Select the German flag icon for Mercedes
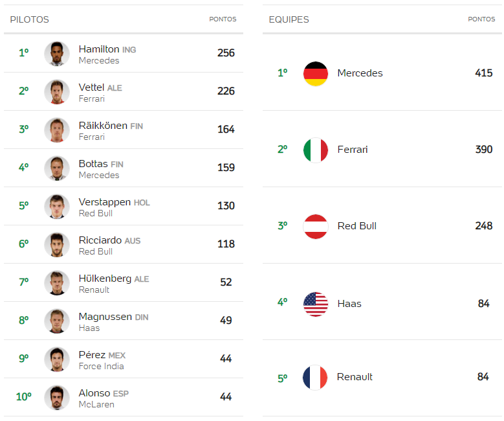This screenshot has height=421, width=504. click(x=316, y=73)
